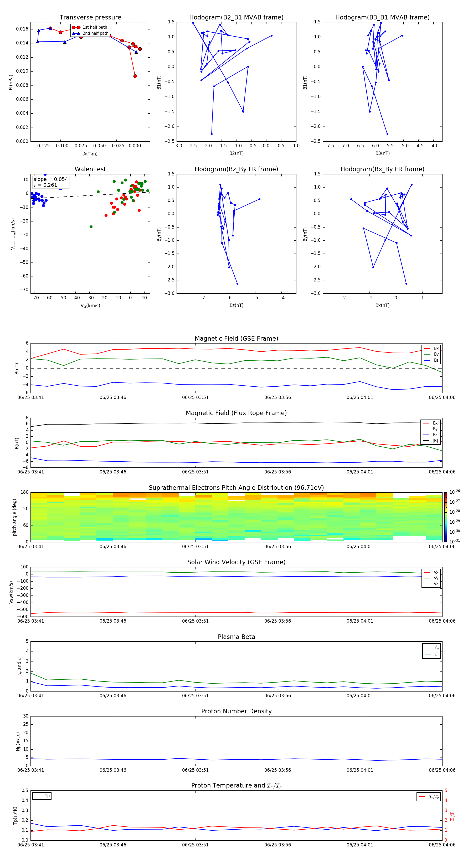Click the 'Proton Temperature and Te/Tp' title
473x868 pixels.
[x=236, y=786]
